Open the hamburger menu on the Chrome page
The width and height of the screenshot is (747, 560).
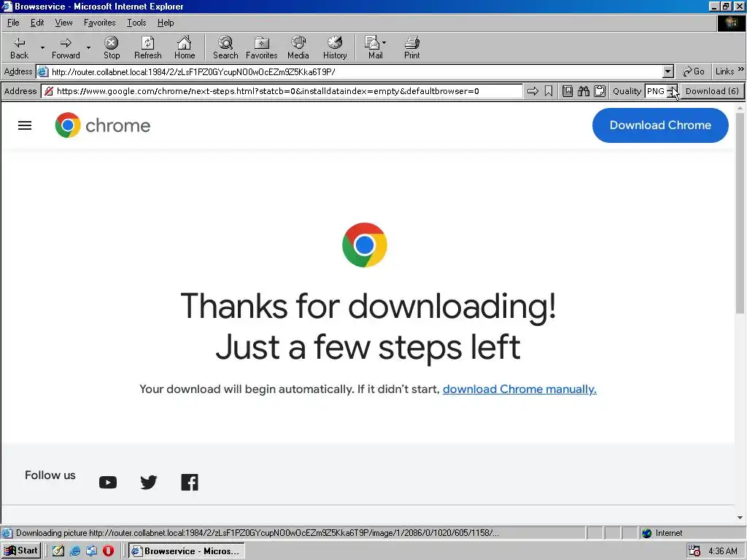tap(25, 125)
